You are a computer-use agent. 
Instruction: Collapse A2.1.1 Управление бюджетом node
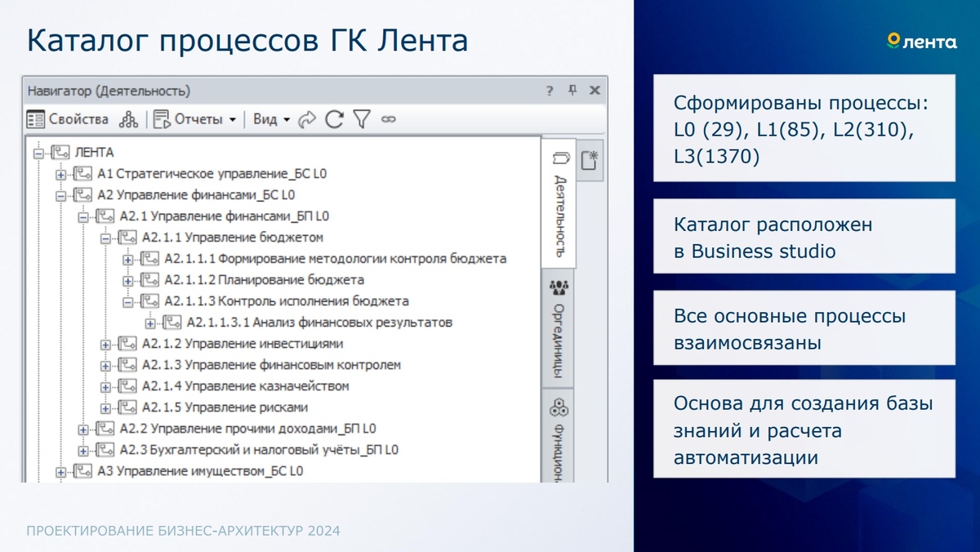click(x=105, y=238)
